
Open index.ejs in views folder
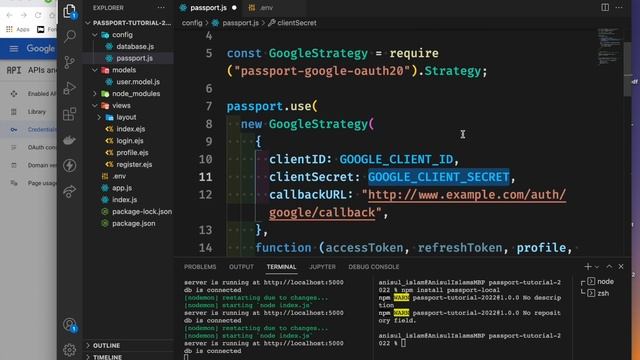pyautogui.click(x=129, y=129)
